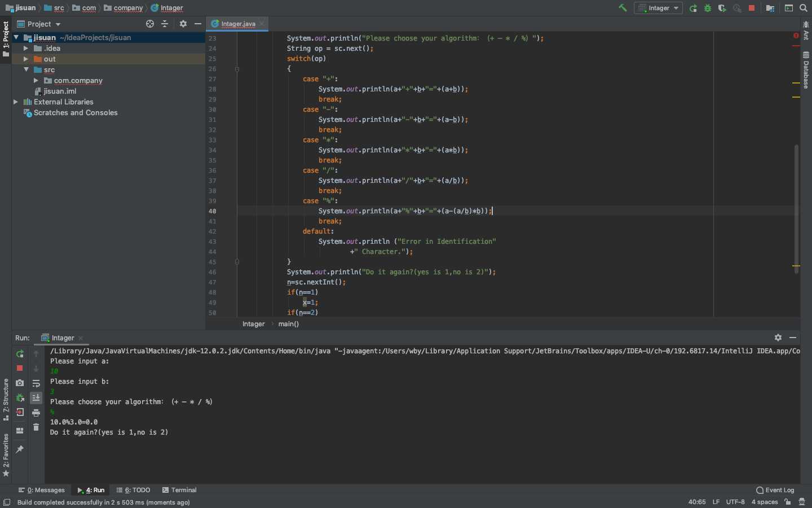Viewport: 812px width, 508px height.
Task: Toggle the 1: Project tool window button
Action: 6,38
